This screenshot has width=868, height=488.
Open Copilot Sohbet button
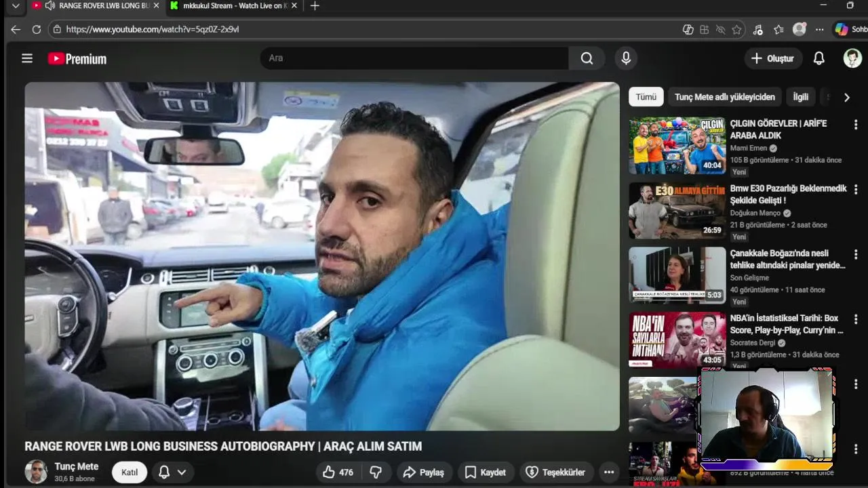point(851,29)
